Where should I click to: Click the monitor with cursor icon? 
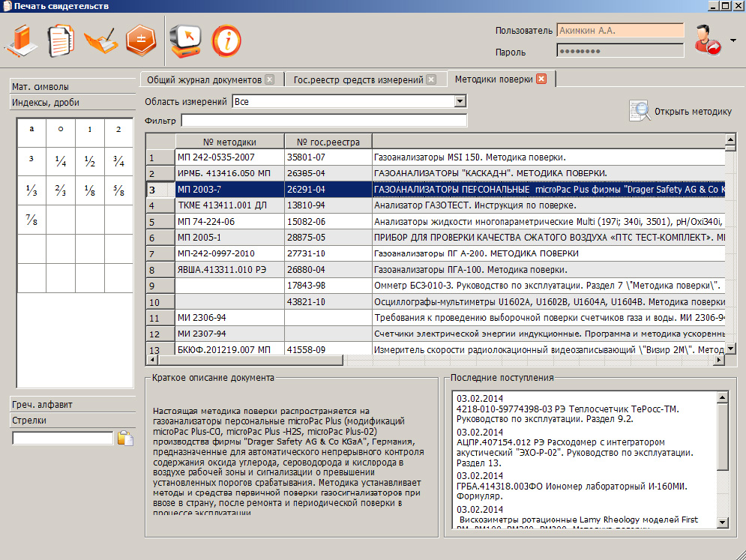pos(184,40)
